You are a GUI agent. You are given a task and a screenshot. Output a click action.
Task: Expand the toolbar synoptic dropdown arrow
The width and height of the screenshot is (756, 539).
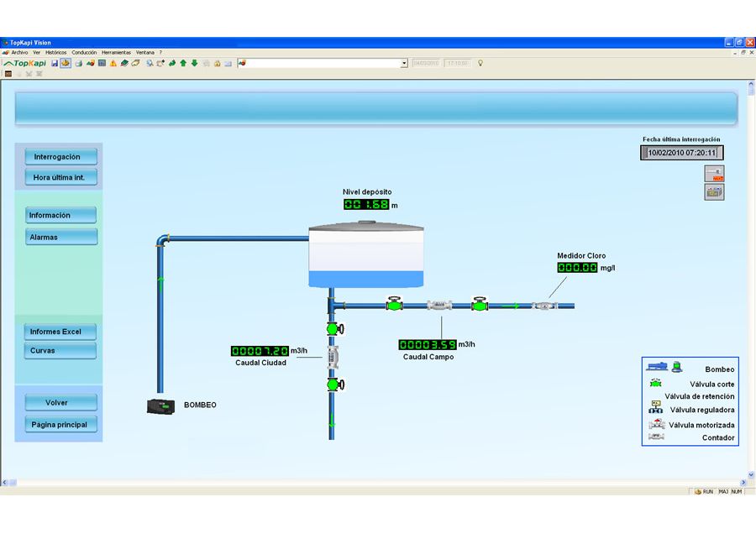(404, 63)
